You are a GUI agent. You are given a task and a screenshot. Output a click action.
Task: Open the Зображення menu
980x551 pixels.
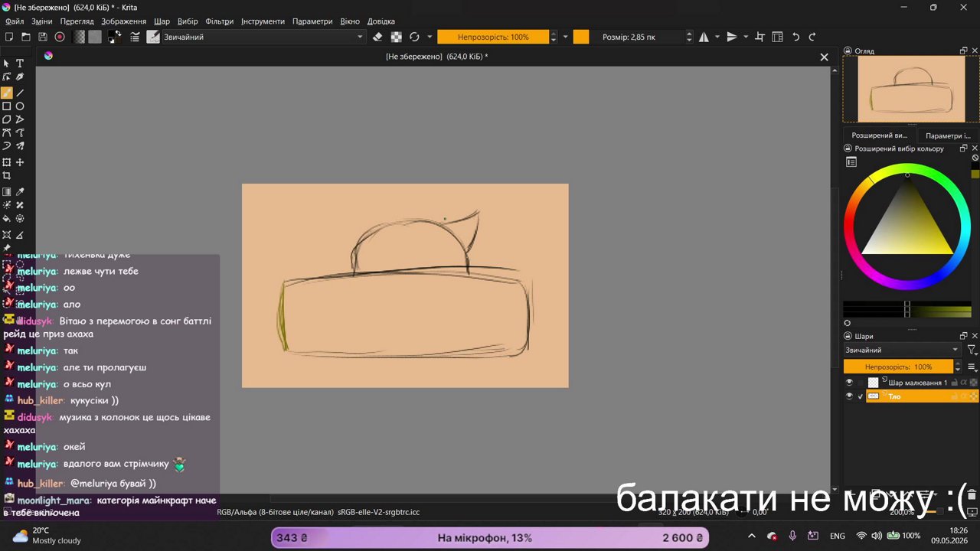[123, 21]
